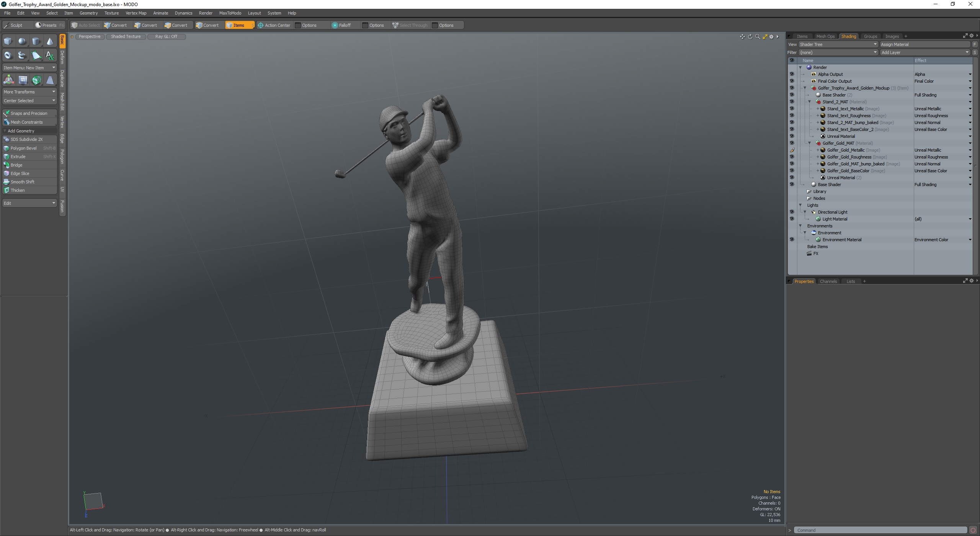Viewport: 980px width, 536px height.
Task: Switch to the Images tab
Action: 892,36
